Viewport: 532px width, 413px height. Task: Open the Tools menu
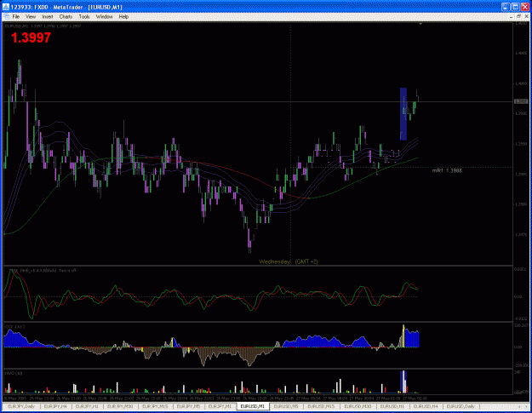coord(84,17)
